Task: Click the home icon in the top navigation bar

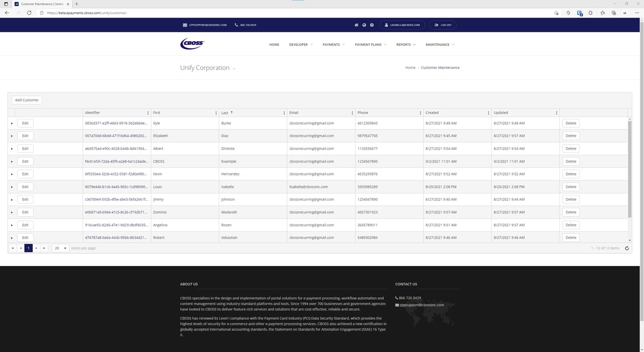Action: 356,25
